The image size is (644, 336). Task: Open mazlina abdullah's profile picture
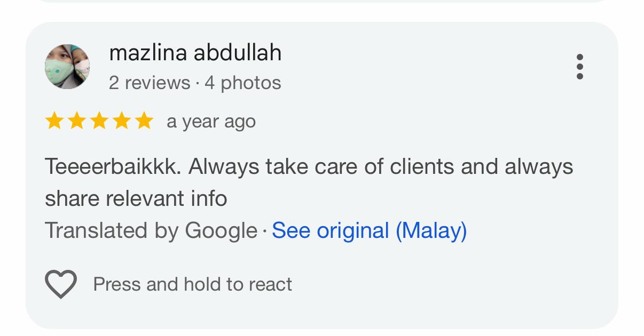[x=67, y=67]
